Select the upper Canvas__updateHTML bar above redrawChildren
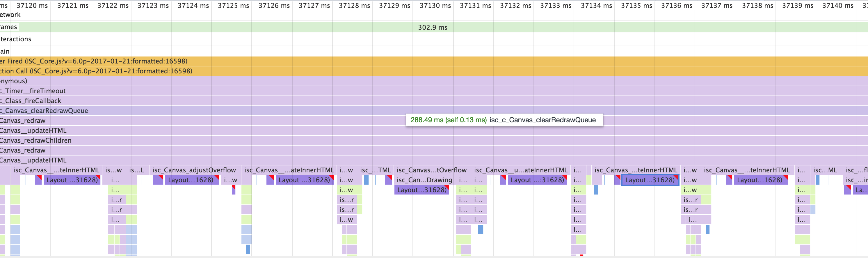The width and height of the screenshot is (868, 258). coord(434,130)
